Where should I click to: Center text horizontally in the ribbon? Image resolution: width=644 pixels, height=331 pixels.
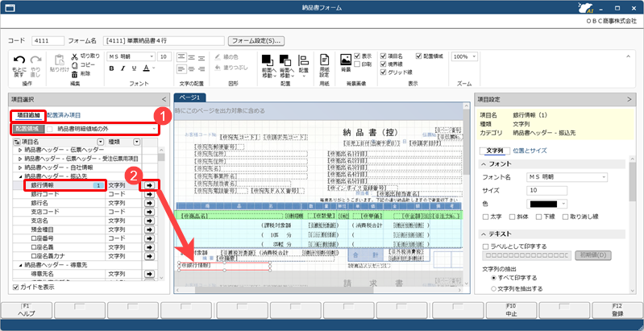(191, 68)
